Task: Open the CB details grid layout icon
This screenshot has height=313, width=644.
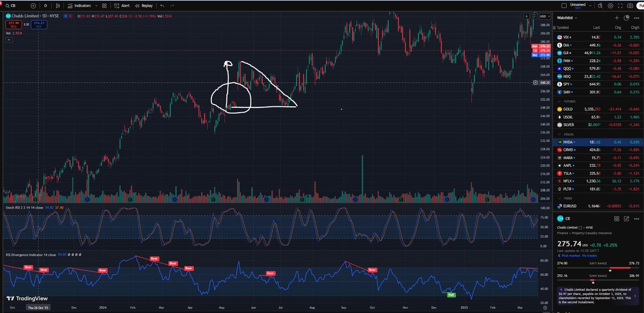Action: click(x=617, y=219)
